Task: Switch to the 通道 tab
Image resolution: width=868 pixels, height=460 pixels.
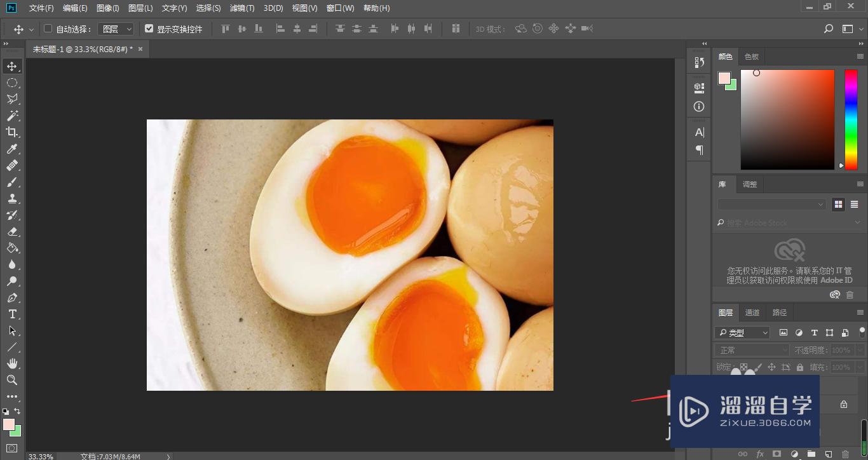Action: coord(752,313)
